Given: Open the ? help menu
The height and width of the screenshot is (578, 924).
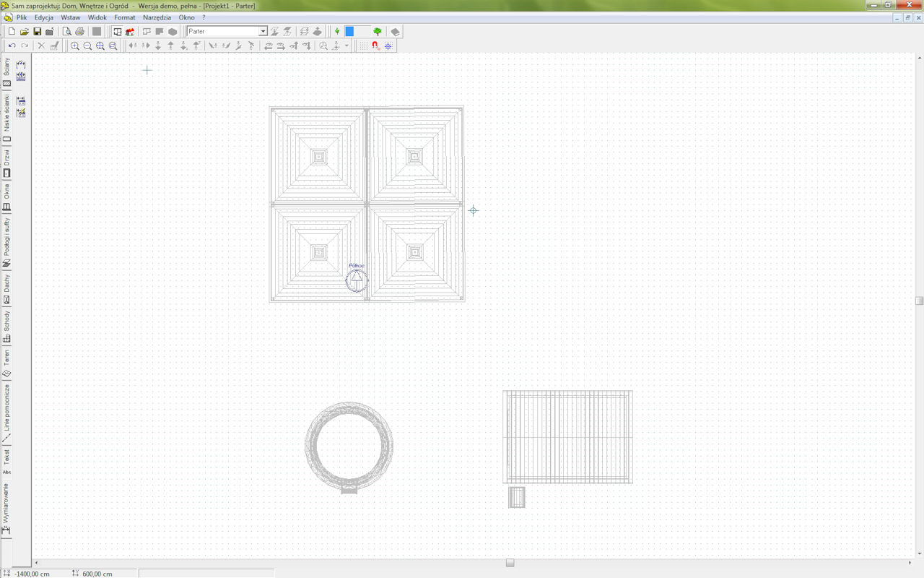Looking at the screenshot, I should pos(204,17).
